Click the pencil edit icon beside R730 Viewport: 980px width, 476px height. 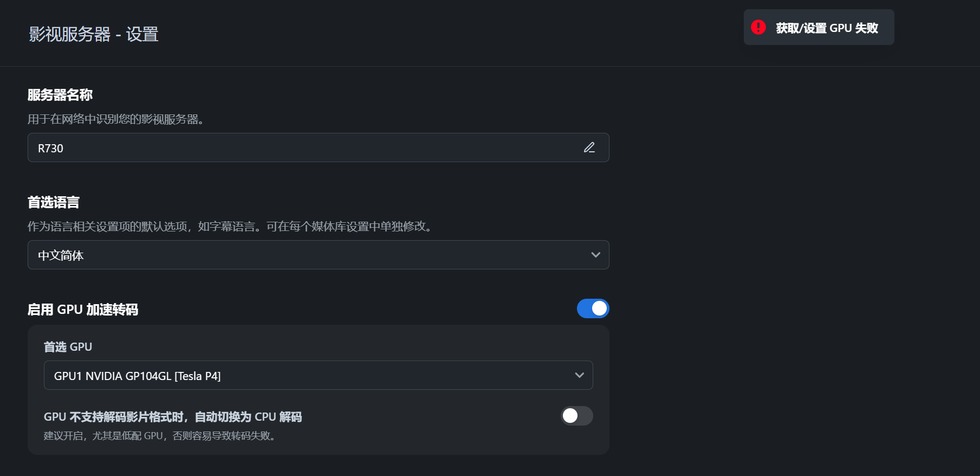click(590, 147)
